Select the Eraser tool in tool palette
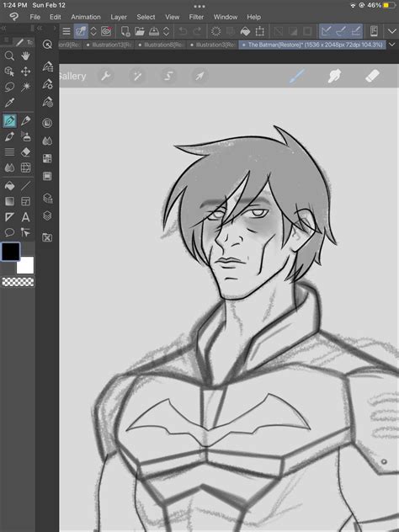This screenshot has width=399, height=532. (x=25, y=152)
